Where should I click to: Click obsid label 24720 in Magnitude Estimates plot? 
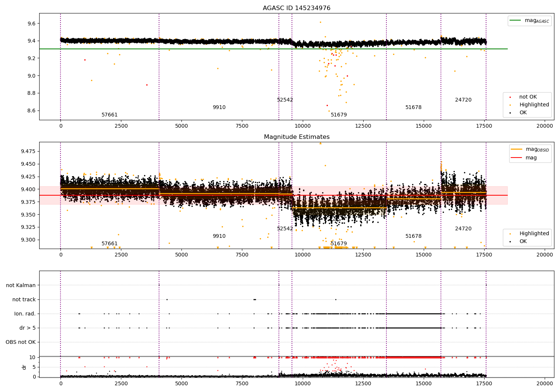click(x=463, y=229)
